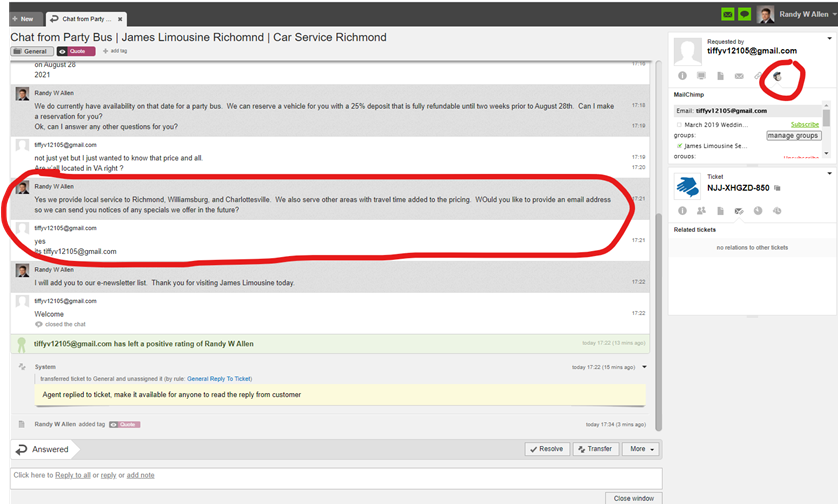This screenshot has height=504, width=838.
Task: Toggle March 2019 Weddin... list checkbox
Action: coord(679,125)
